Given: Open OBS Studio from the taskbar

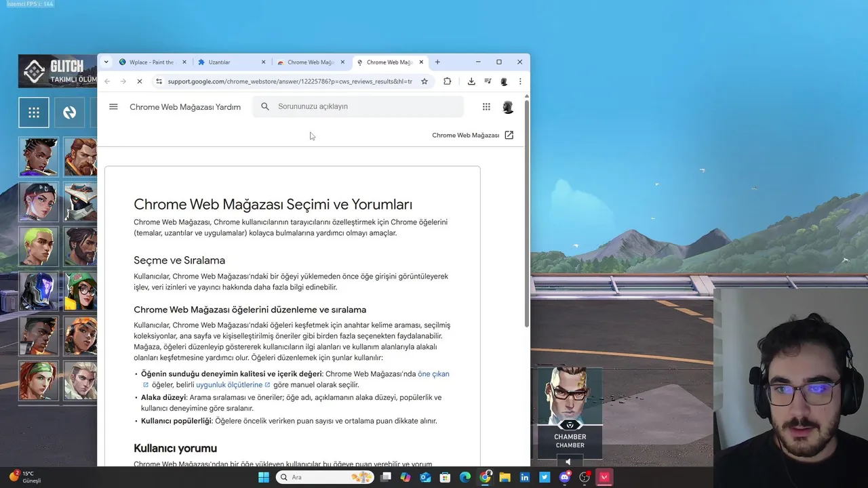Looking at the screenshot, I should 585,477.
